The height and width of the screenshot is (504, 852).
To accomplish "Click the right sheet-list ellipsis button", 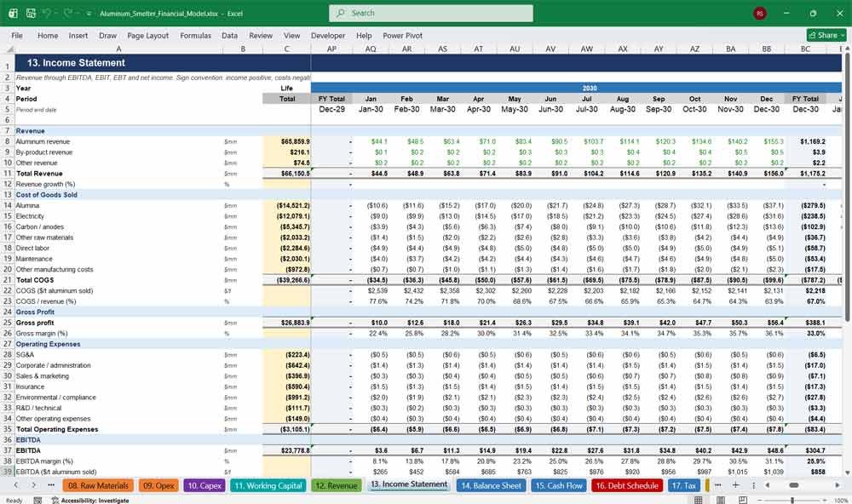I will (x=717, y=485).
